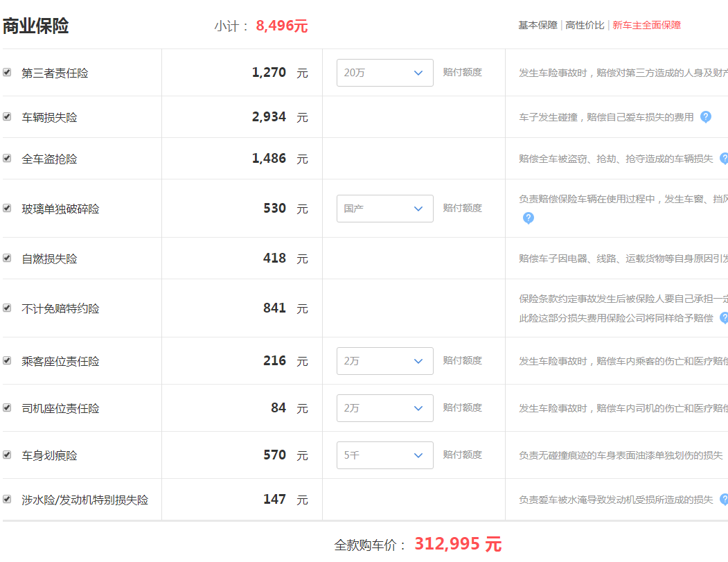Toggle the 车辆损失险 checkbox
Screen dimensions: 728x562
click(7, 116)
